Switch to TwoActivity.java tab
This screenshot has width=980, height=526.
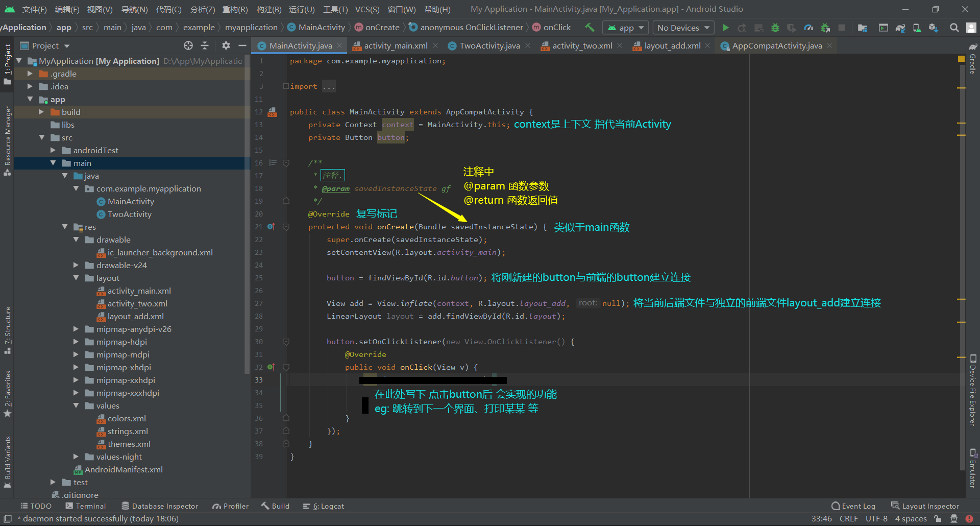(x=489, y=45)
